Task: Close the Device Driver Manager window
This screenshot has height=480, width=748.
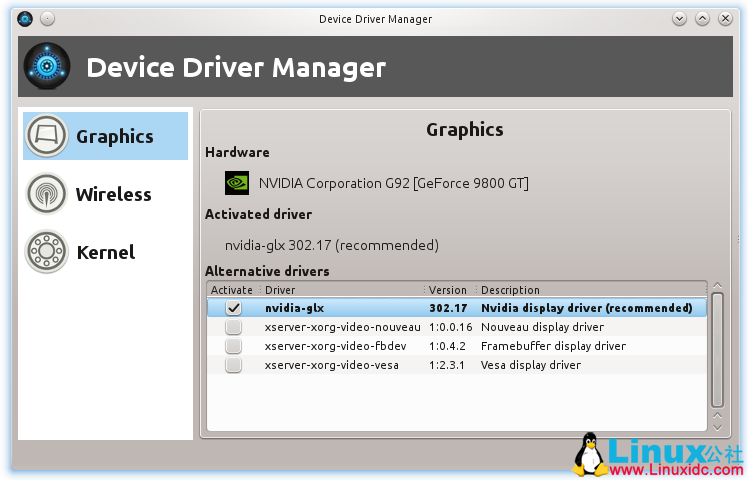Action: (725, 19)
